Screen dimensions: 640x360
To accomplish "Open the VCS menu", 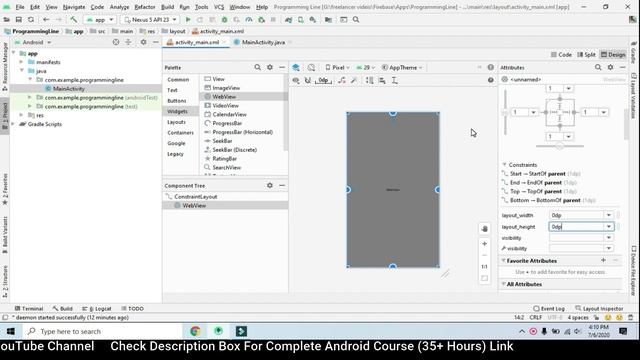I will 219,7.
